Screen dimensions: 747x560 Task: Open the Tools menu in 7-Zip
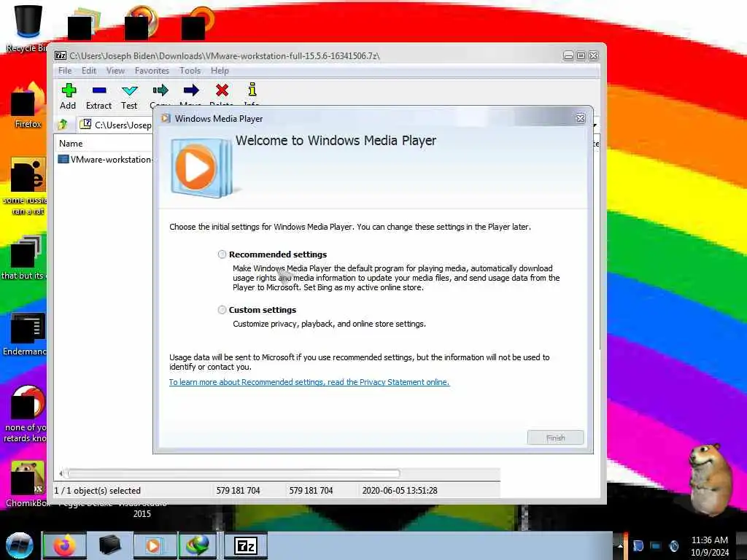190,71
